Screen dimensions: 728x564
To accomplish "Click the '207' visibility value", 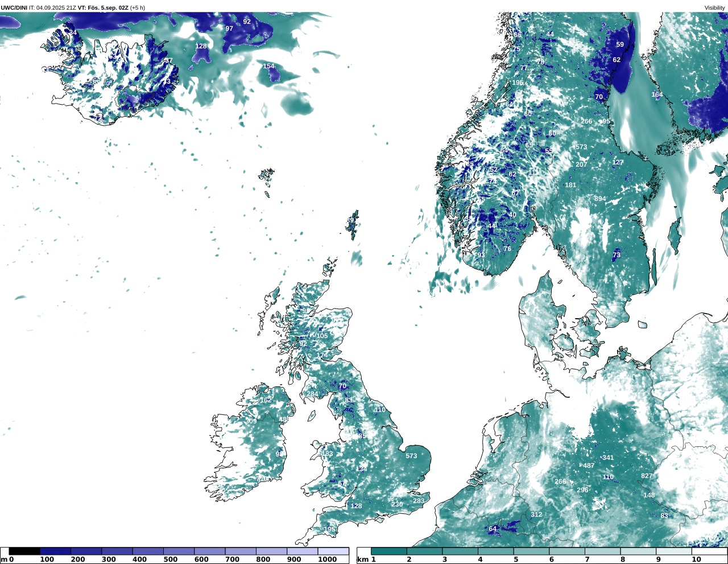I will tap(581, 164).
